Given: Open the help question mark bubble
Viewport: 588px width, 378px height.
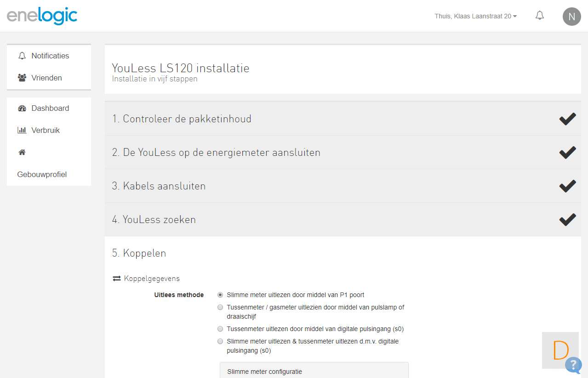Looking at the screenshot, I should pyautogui.click(x=573, y=365).
